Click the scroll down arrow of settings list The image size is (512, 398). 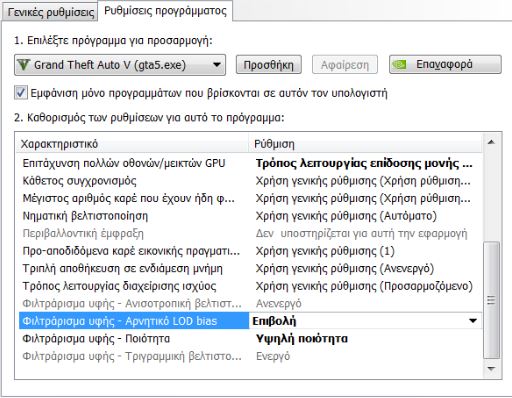(491, 369)
